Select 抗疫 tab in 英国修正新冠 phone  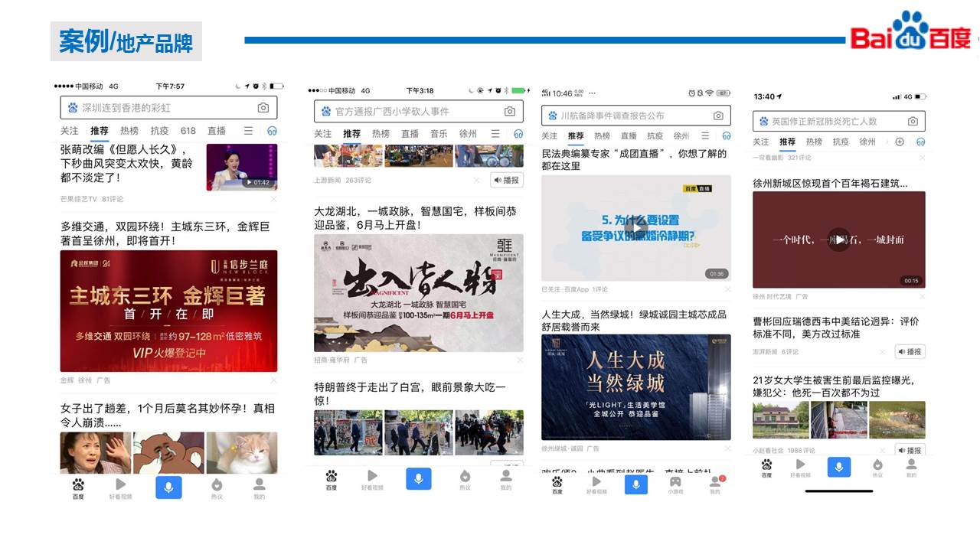pos(841,142)
